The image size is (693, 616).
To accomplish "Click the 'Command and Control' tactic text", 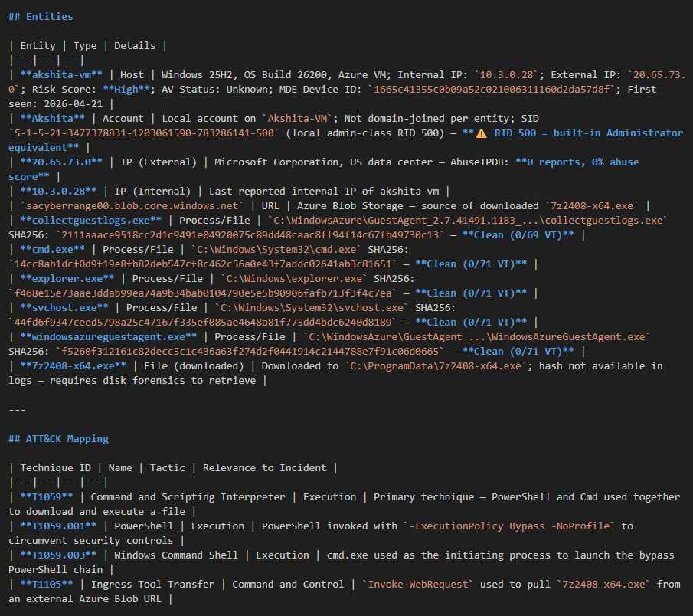I will click(288, 585).
